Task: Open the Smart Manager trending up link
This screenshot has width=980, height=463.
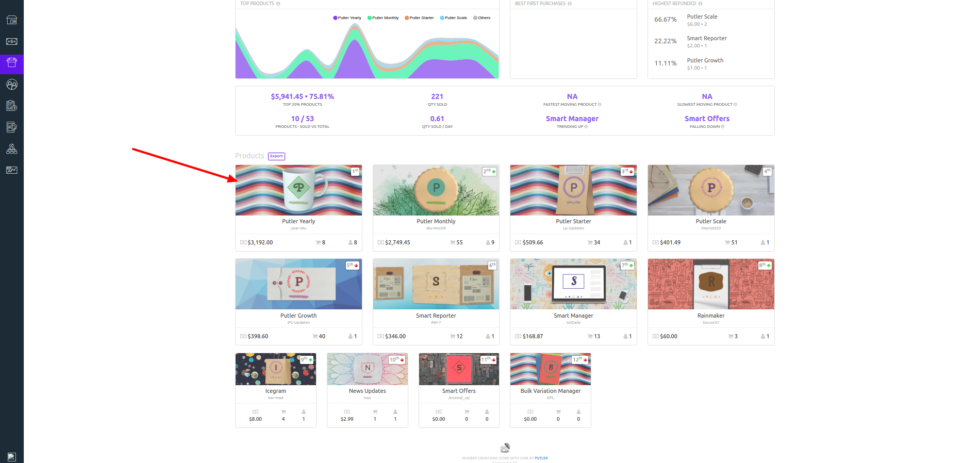Action: click(572, 119)
